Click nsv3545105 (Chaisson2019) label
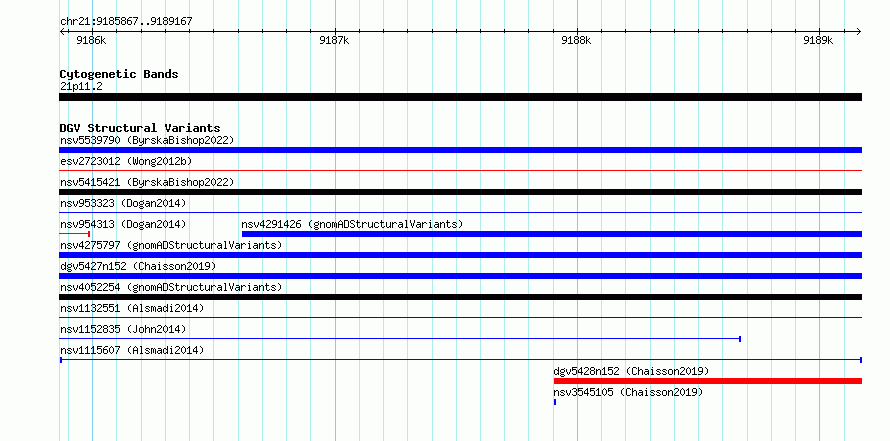The height and width of the screenshot is (441, 890). pos(628,392)
